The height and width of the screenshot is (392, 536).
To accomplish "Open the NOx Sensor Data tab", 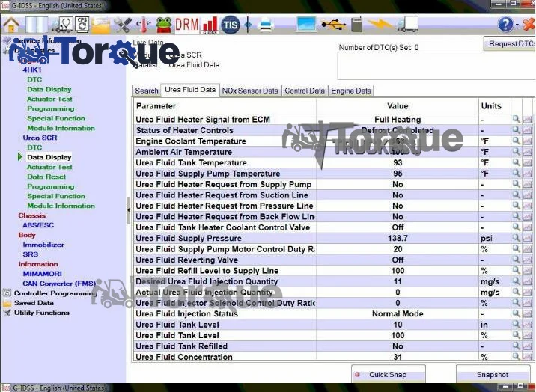I will click(250, 91).
